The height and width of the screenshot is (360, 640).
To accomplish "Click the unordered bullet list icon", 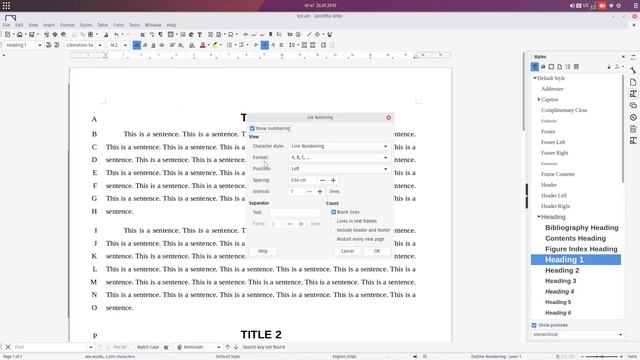I will click(x=229, y=45).
